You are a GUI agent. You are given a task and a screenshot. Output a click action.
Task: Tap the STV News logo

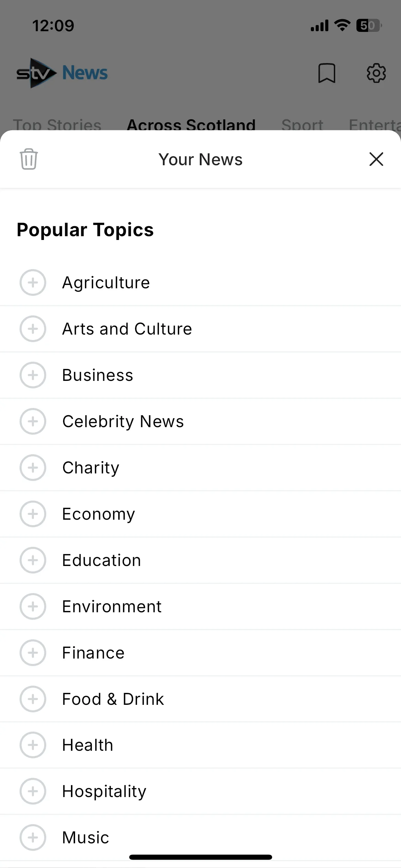click(62, 73)
